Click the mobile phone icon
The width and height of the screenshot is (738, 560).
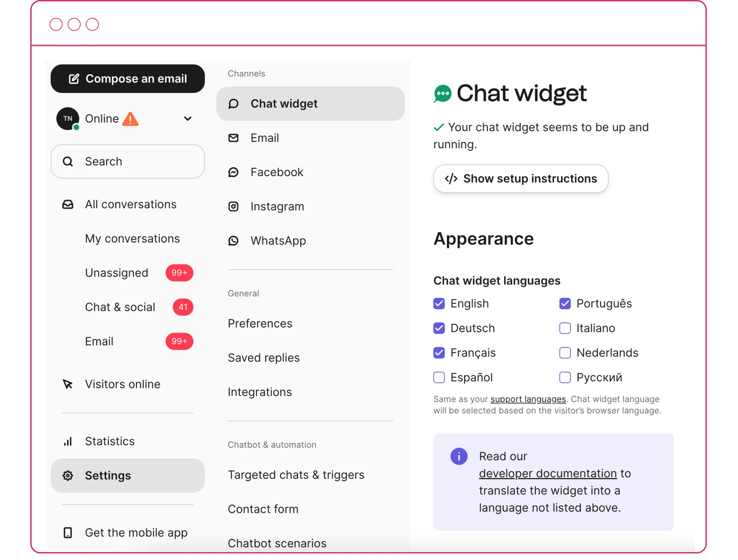(x=68, y=532)
